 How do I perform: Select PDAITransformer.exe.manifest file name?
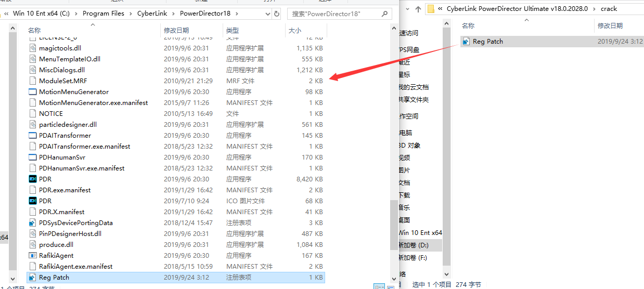click(85, 146)
